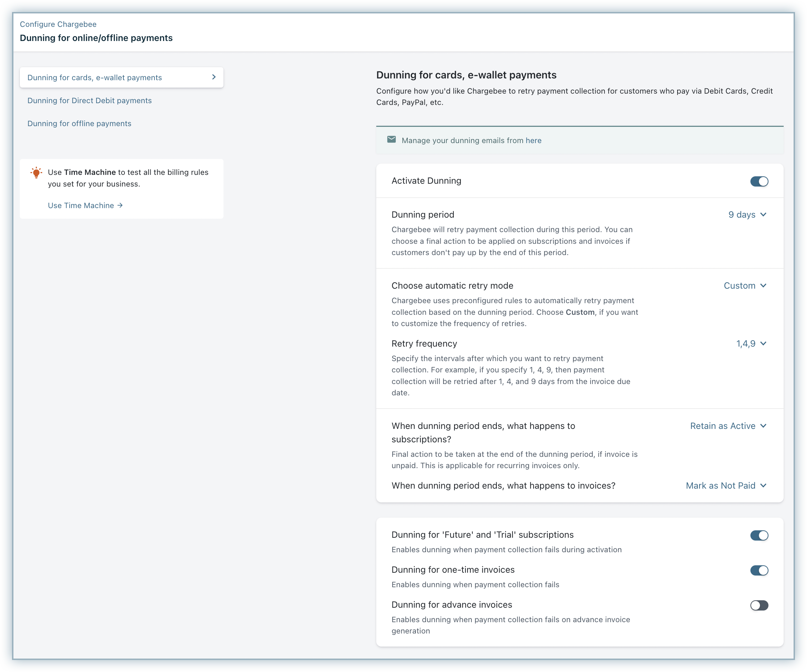The width and height of the screenshot is (807, 672).
Task: Select Dunning for offline payments
Action: coord(79,124)
